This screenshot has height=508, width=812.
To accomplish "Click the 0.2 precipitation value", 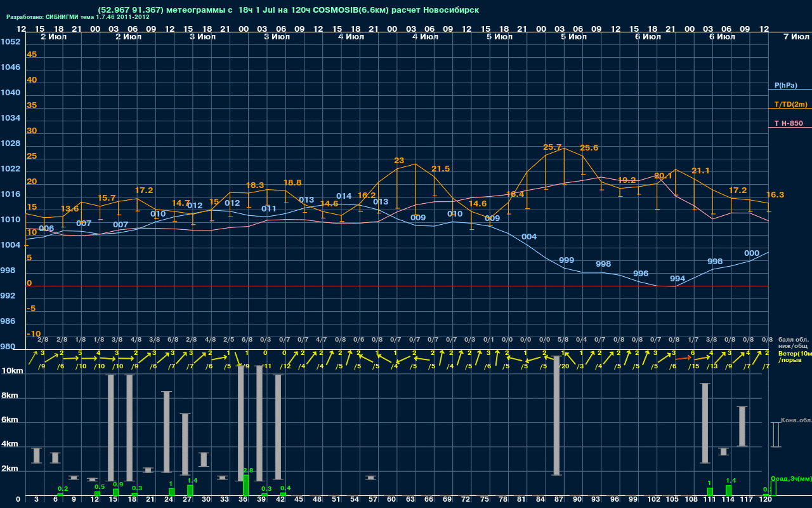I will 63,489.
